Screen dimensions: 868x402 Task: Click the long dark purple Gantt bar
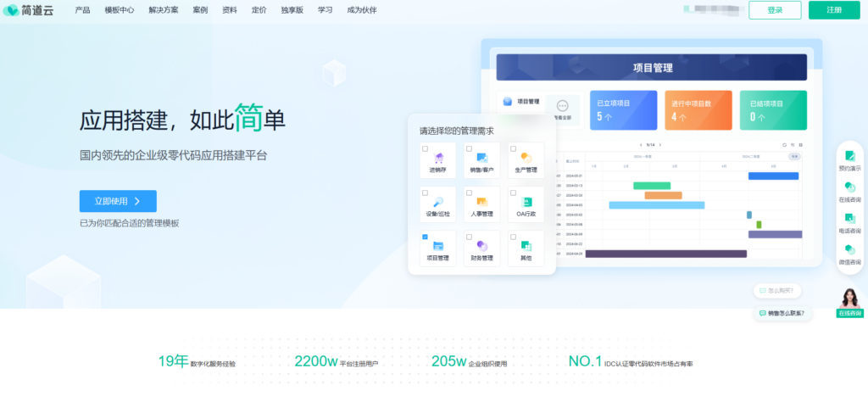pyautogui.click(x=665, y=253)
